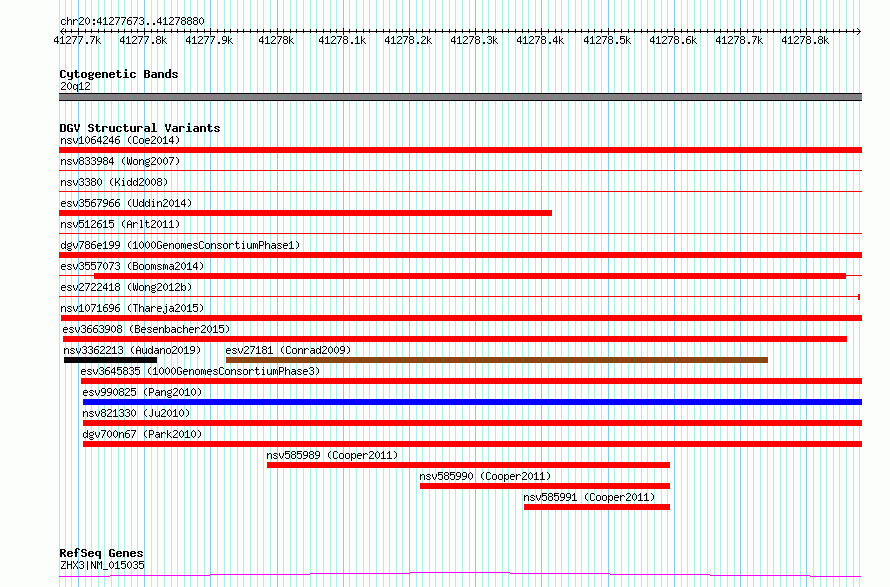Click the esv3663908 (Besenbacher2015) variant bar
890x587 pixels.
pyautogui.click(x=455, y=339)
